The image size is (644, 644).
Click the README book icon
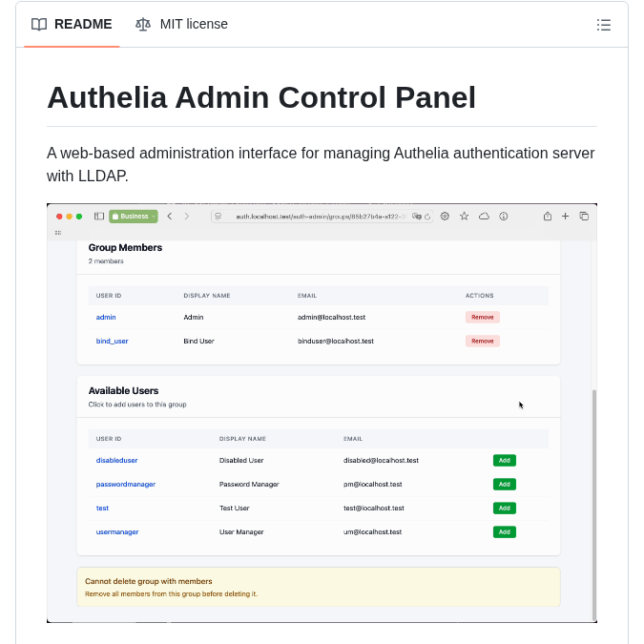[39, 25]
